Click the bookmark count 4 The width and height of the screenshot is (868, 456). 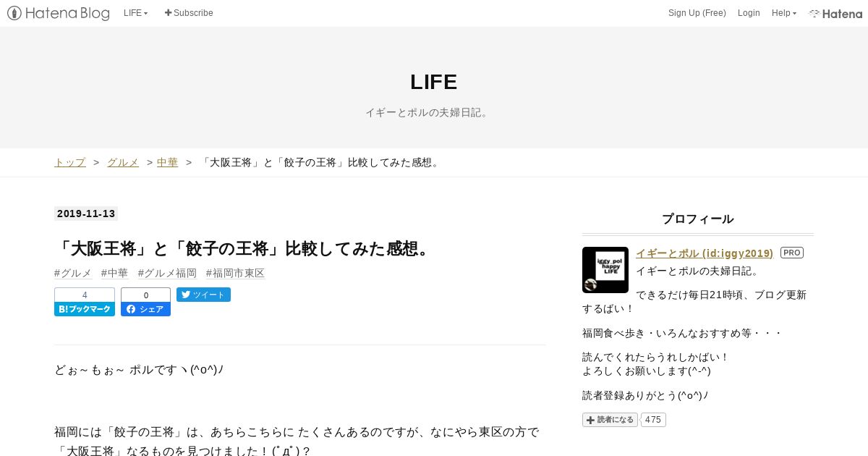click(x=85, y=295)
